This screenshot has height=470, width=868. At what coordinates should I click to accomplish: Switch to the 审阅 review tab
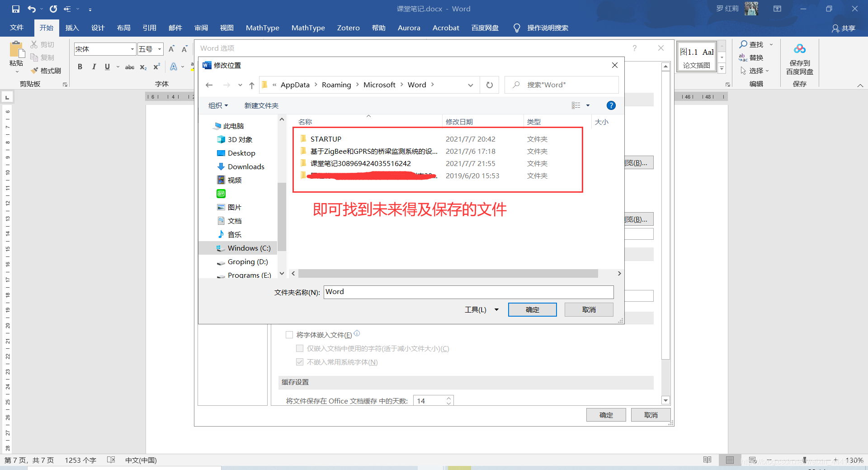pyautogui.click(x=201, y=28)
